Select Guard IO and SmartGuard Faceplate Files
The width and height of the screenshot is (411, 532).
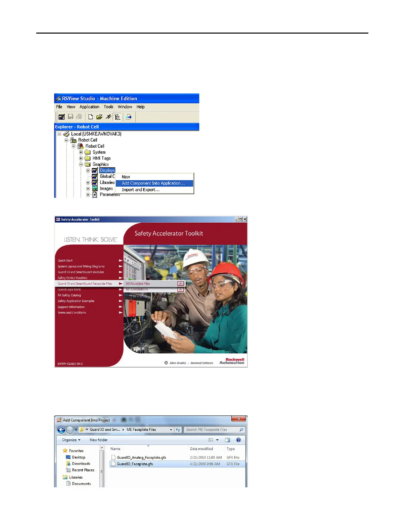[x=85, y=284]
